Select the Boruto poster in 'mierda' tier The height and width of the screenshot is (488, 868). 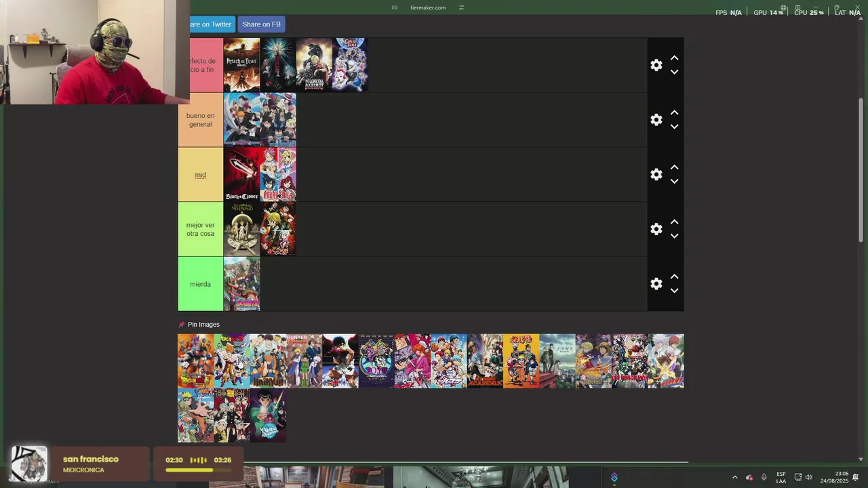tap(241, 284)
